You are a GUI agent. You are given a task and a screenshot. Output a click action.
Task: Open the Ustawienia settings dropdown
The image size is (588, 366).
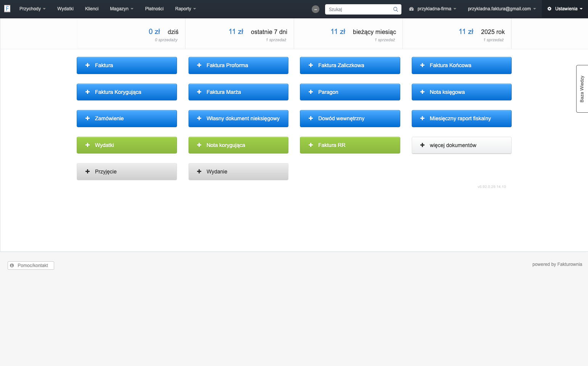[565, 9]
